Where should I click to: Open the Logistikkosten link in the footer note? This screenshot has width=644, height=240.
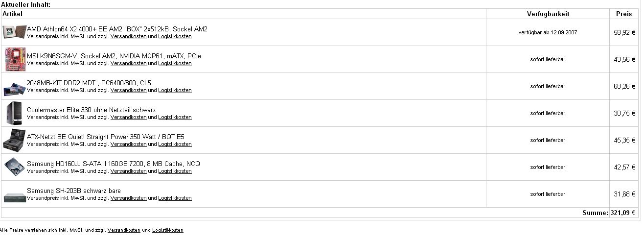(x=168, y=230)
